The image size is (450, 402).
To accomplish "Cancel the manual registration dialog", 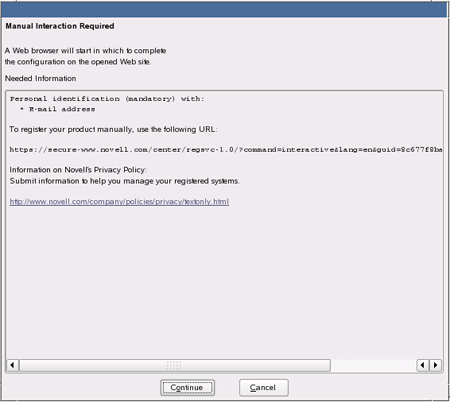I will pos(263,388).
